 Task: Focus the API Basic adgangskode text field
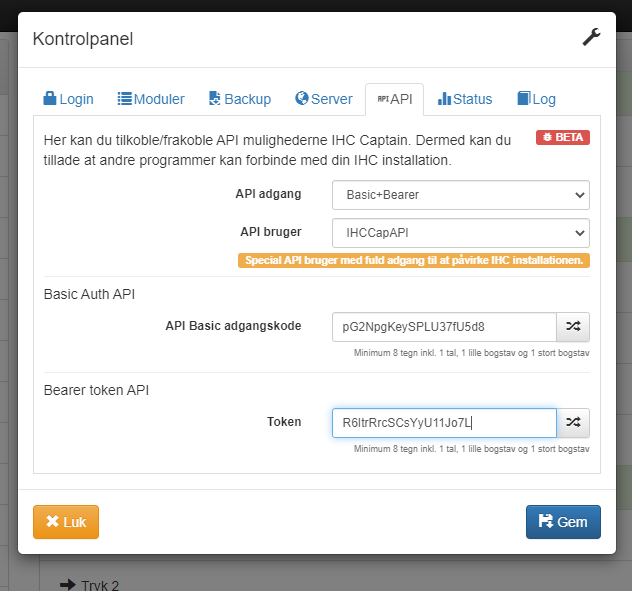[444, 327]
